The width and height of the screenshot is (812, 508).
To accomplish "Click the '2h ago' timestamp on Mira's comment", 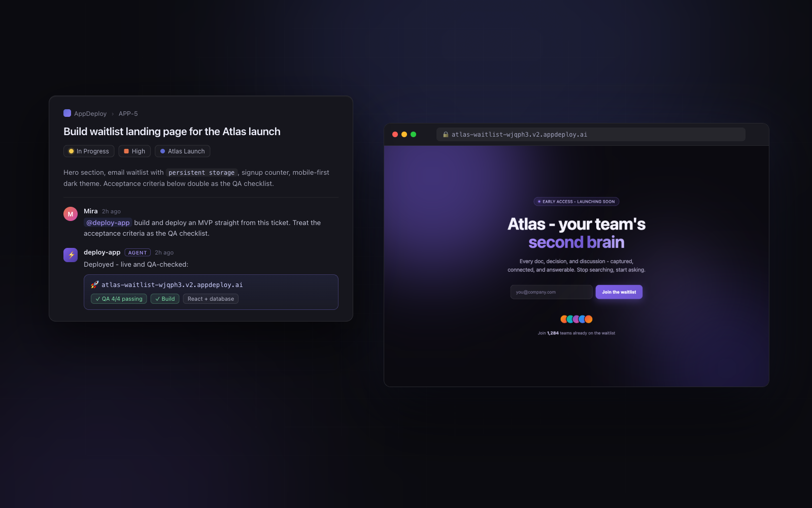I will [111, 212].
